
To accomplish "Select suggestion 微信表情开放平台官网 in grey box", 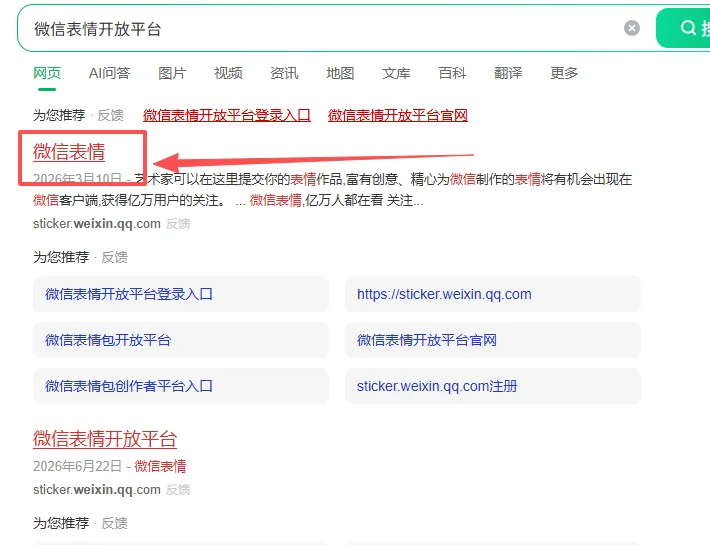I will (493, 340).
